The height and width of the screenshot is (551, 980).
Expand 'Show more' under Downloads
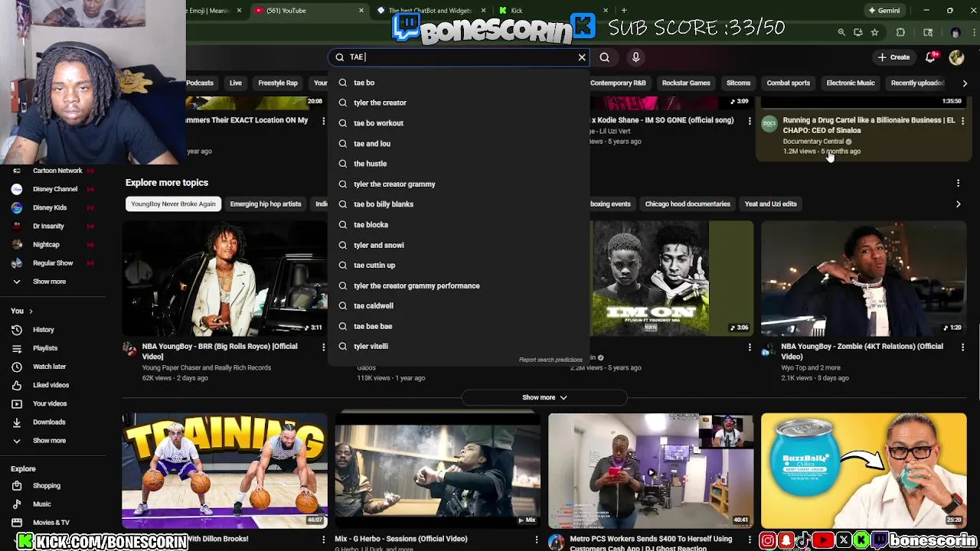pyautogui.click(x=49, y=441)
